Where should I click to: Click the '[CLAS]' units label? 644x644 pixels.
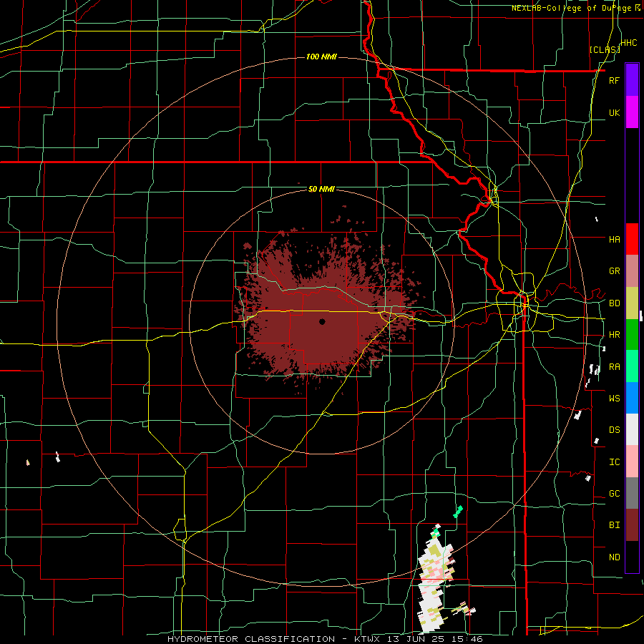[605, 49]
